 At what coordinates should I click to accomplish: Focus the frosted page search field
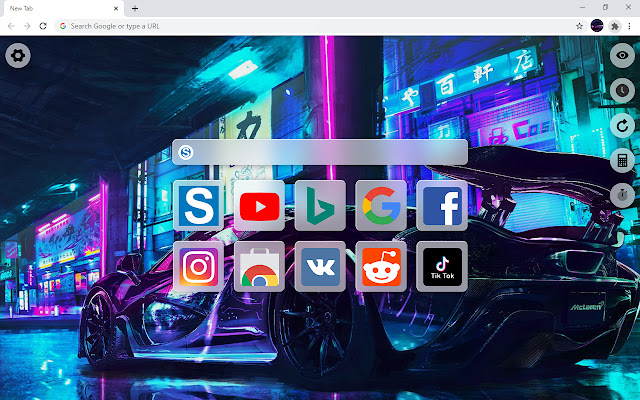point(320,152)
